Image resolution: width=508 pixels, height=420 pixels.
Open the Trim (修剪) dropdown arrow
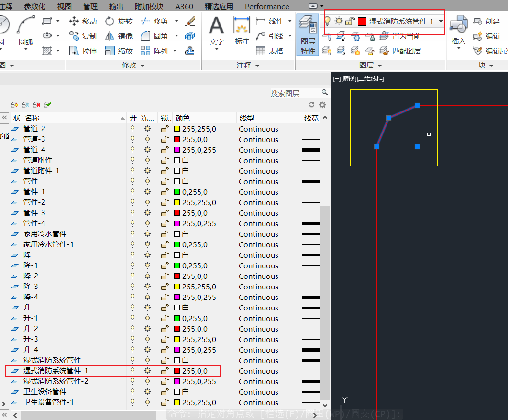pos(177,21)
